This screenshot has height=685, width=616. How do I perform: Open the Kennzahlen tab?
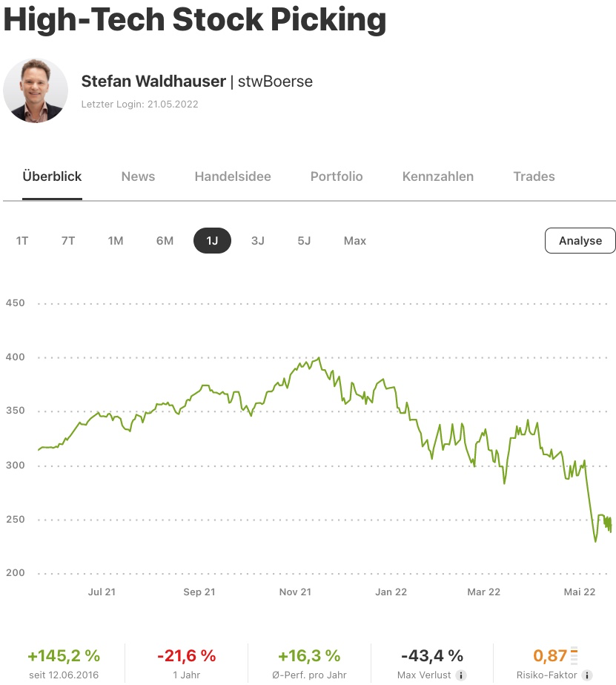(x=438, y=176)
